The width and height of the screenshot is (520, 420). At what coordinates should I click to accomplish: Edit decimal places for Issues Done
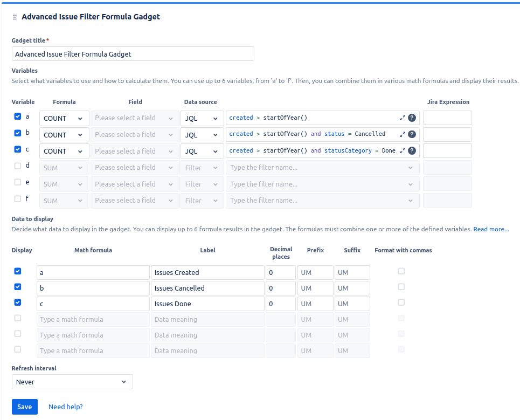[281, 304]
